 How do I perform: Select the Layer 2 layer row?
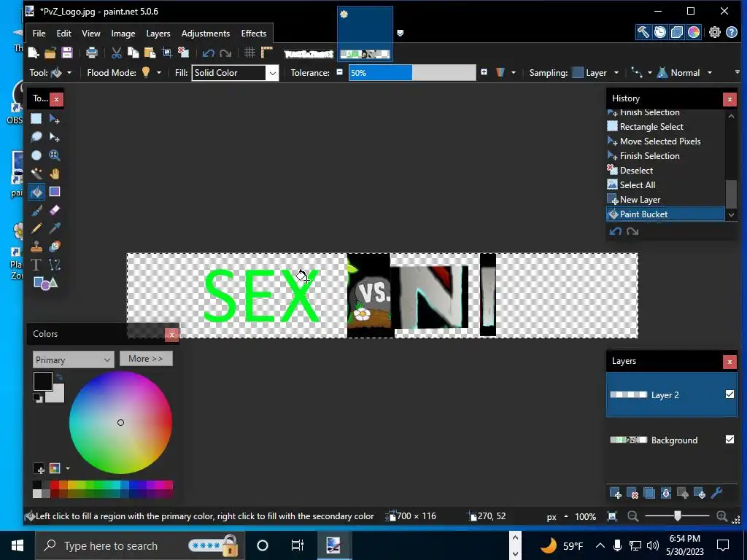point(671,394)
